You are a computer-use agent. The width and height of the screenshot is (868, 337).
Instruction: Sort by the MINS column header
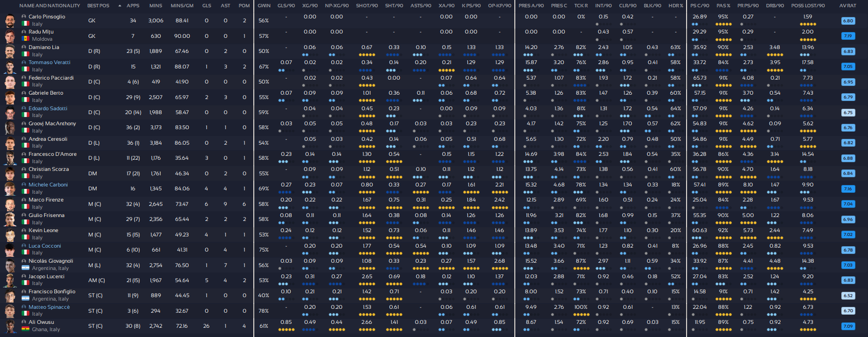pos(156,6)
